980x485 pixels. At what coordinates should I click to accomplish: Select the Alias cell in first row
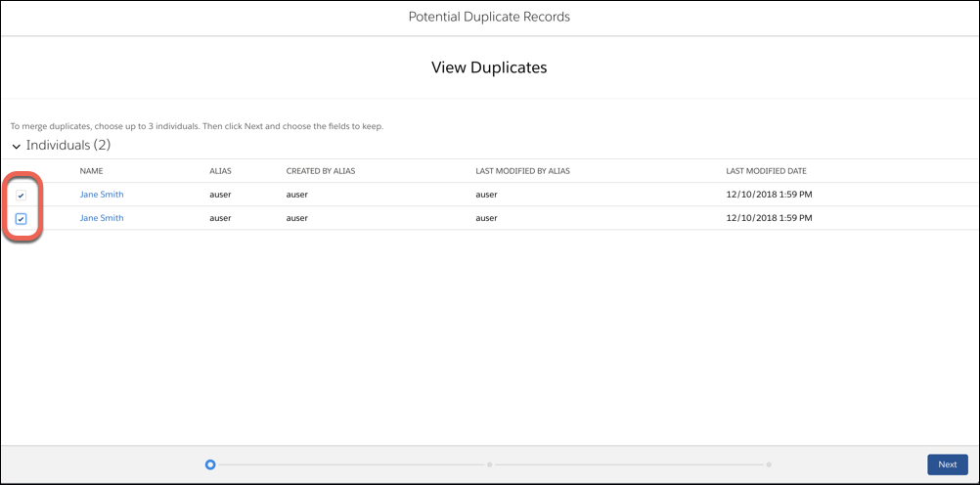click(221, 195)
